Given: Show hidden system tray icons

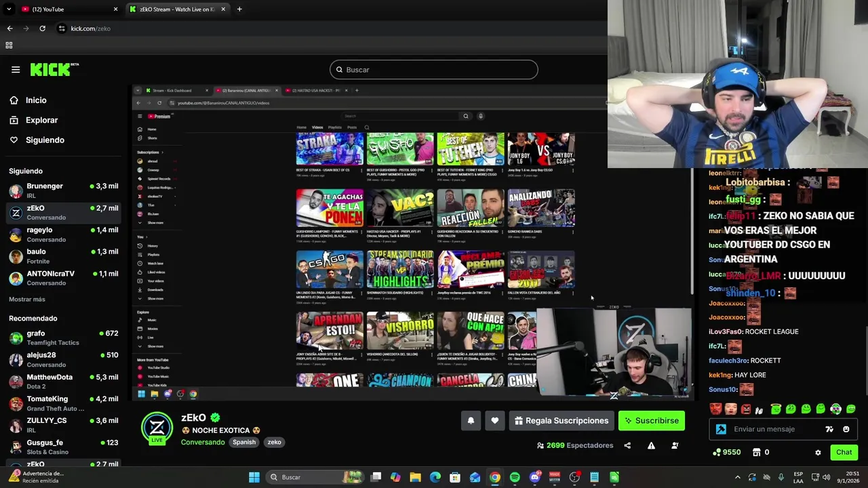Looking at the screenshot, I should click(738, 477).
